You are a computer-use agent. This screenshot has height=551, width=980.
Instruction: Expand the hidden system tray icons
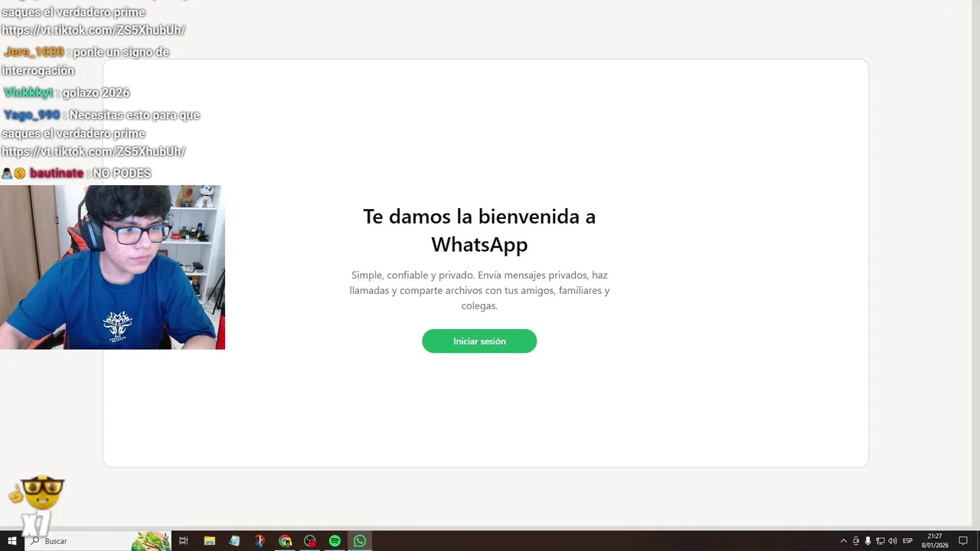[844, 541]
